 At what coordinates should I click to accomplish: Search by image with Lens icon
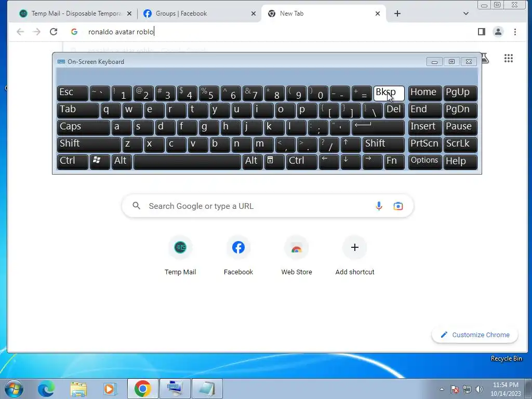pyautogui.click(x=398, y=206)
